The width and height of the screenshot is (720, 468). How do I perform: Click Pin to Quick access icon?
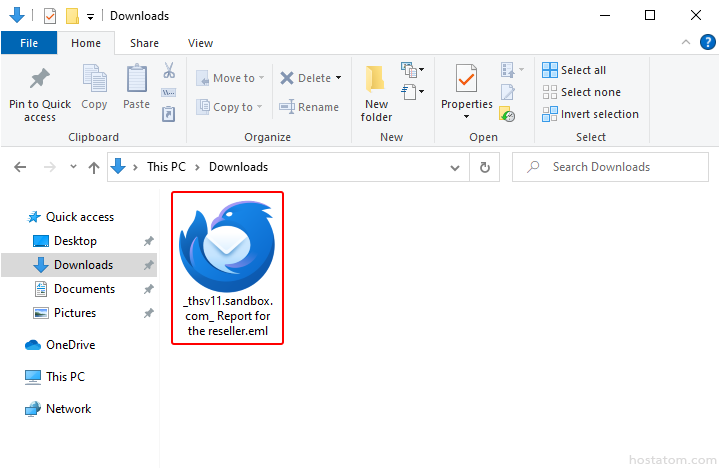[x=40, y=79]
